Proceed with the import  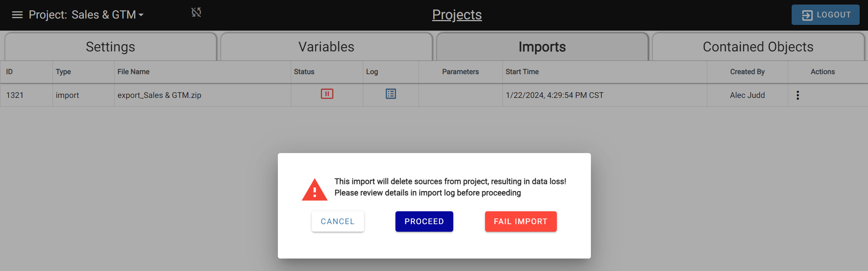424,221
